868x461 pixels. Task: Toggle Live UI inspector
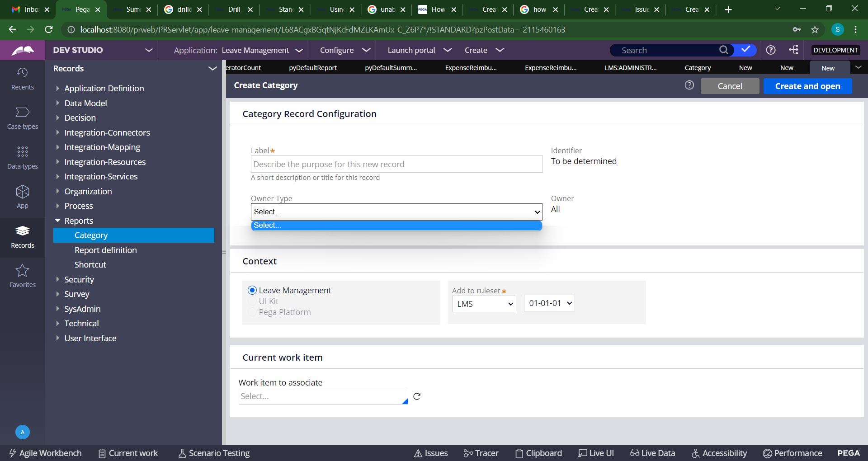pos(596,453)
